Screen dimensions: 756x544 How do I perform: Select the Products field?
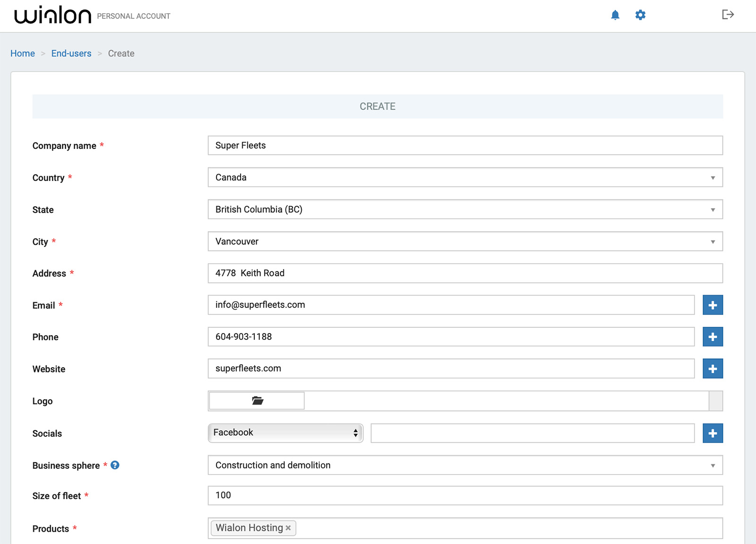coord(472,528)
